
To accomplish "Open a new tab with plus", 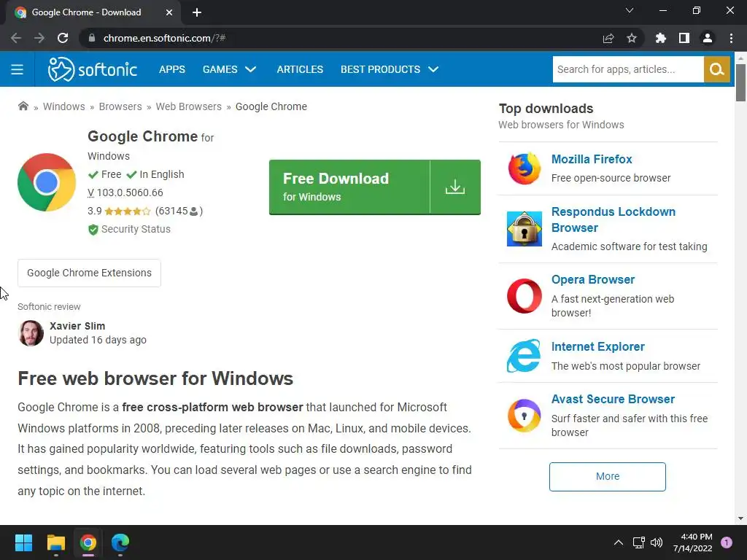I will (197, 12).
